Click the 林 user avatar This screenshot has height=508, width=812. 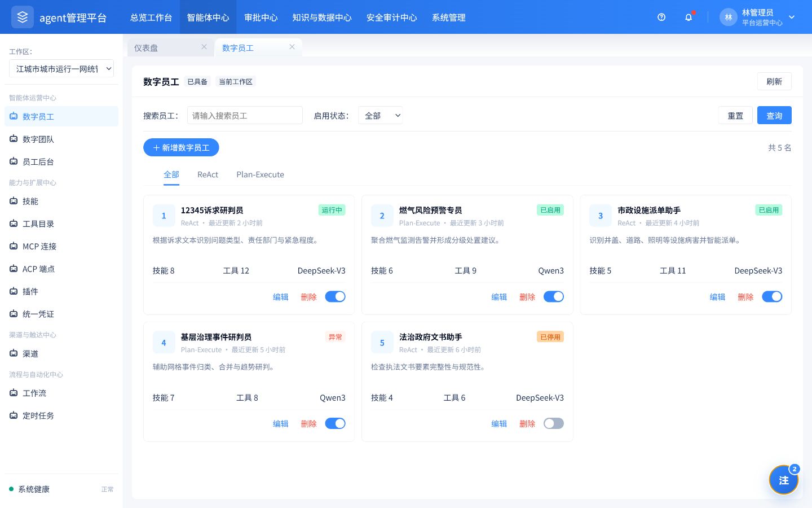729,17
